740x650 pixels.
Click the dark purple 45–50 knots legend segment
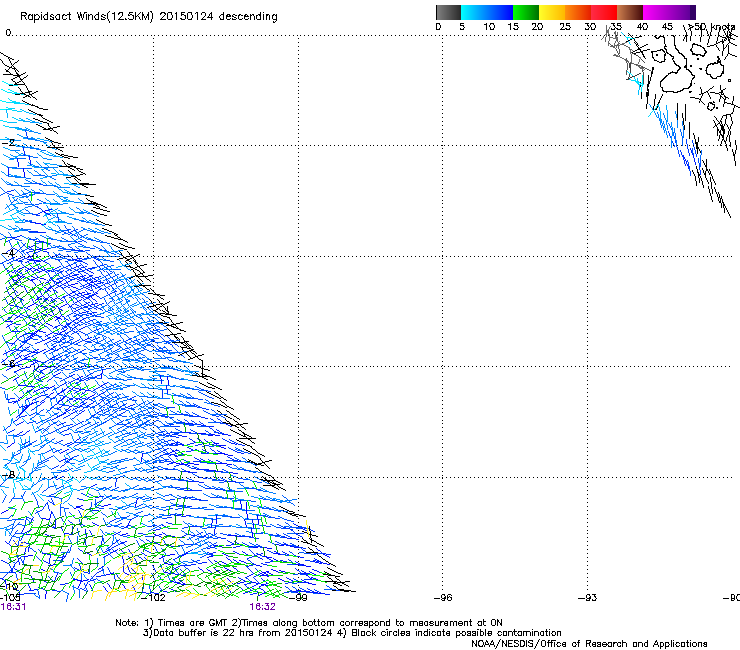click(682, 12)
